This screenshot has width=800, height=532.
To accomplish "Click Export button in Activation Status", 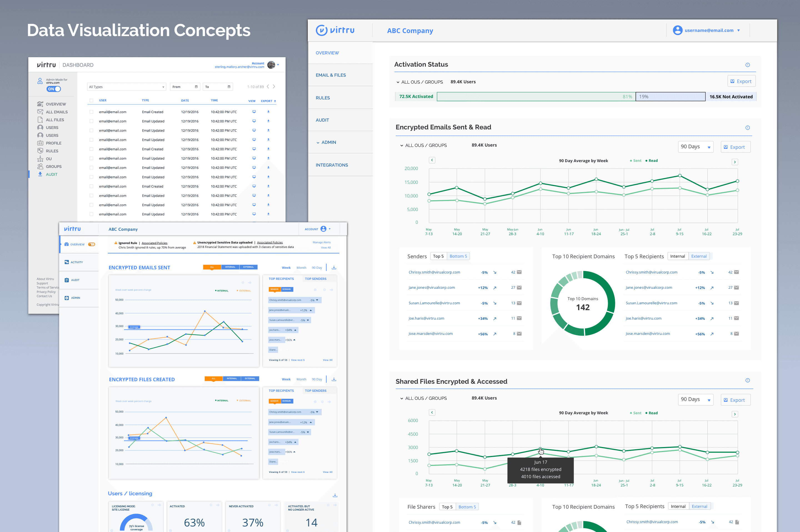I will coord(741,81).
